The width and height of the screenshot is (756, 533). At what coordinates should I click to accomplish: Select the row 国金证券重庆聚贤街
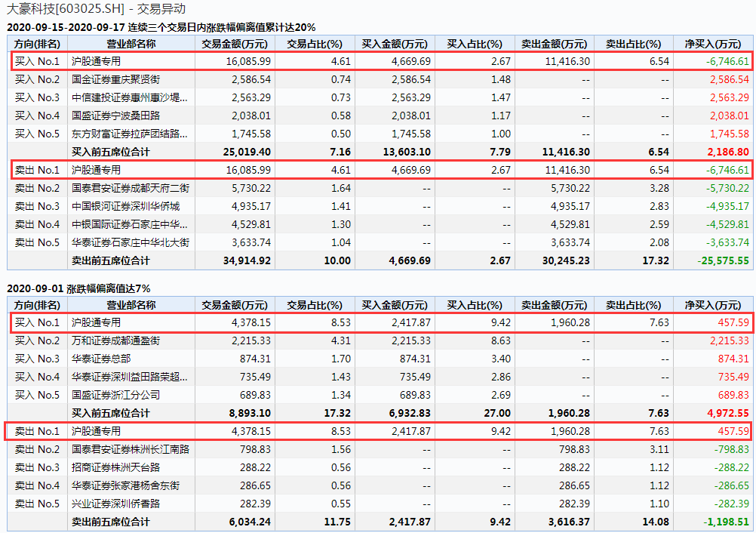pos(380,79)
